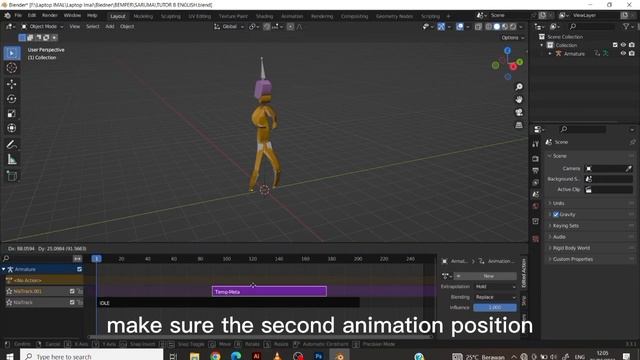This screenshot has width=640, height=360.
Task: Toggle the NlaTrack.001 mute checkbox
Action: pos(72,291)
